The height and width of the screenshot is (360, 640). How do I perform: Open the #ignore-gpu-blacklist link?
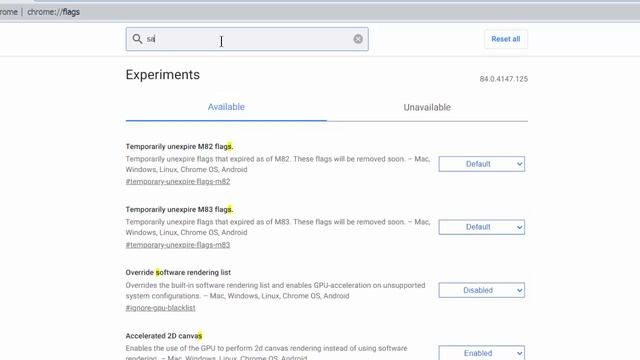click(x=160, y=308)
